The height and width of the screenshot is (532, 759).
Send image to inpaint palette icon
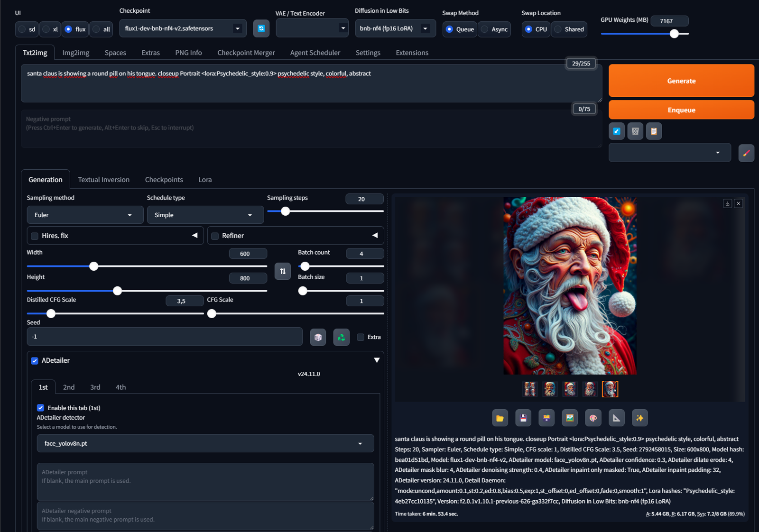(x=593, y=418)
